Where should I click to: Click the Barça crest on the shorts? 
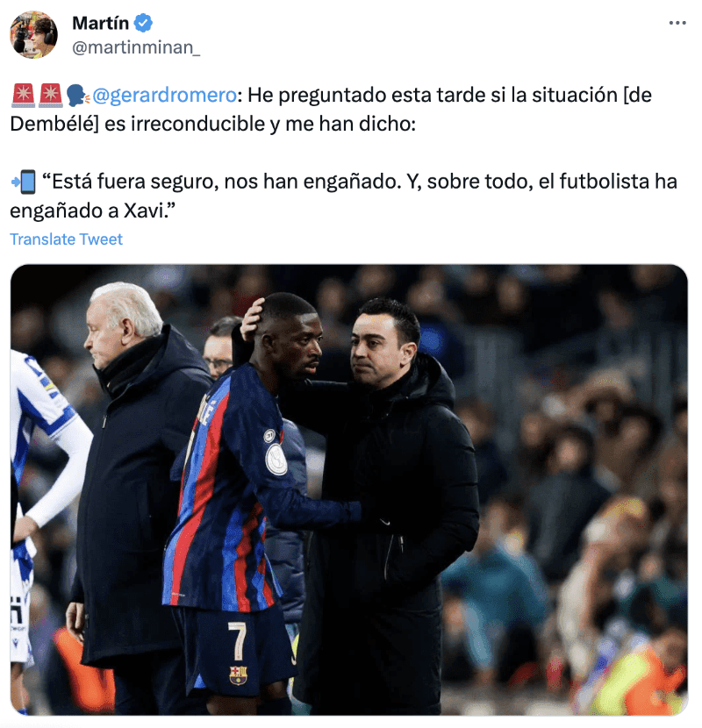239,675
